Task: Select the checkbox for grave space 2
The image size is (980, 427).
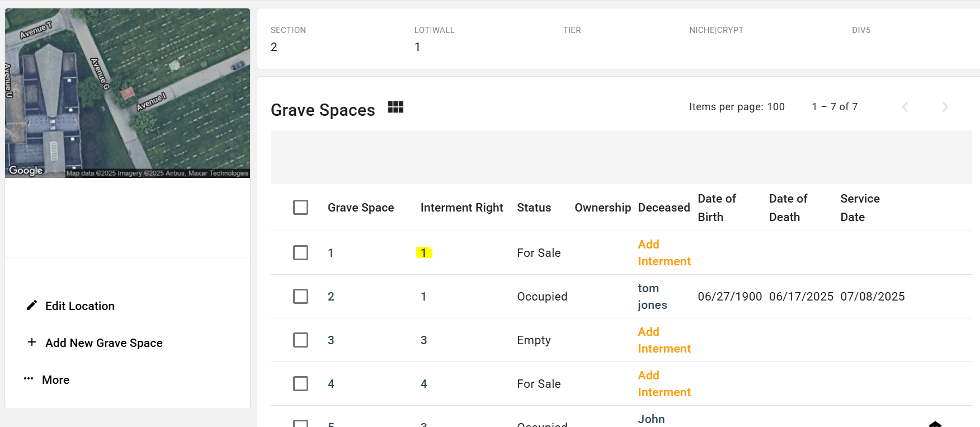Action: tap(300, 297)
